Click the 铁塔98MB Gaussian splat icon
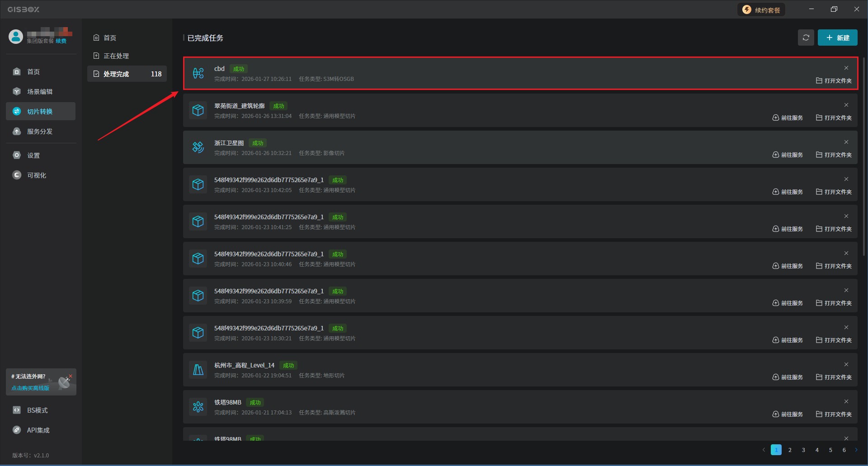This screenshot has width=868, height=466. tap(198, 407)
